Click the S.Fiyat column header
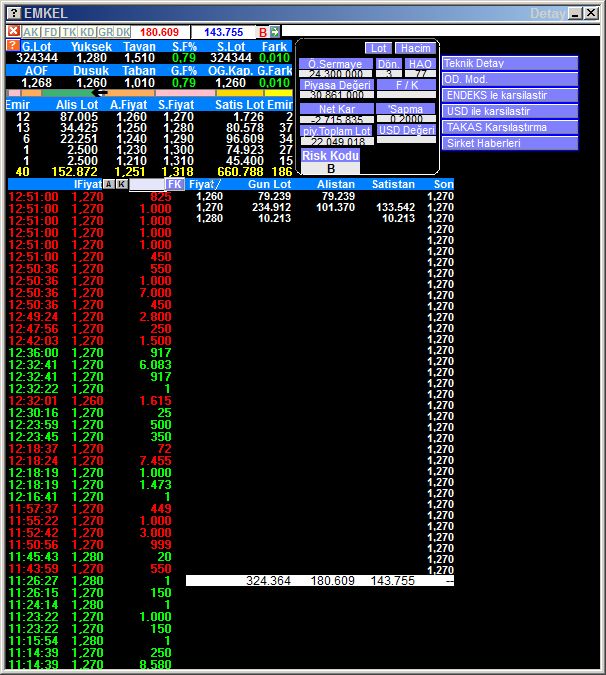606x675 pixels. (176, 105)
